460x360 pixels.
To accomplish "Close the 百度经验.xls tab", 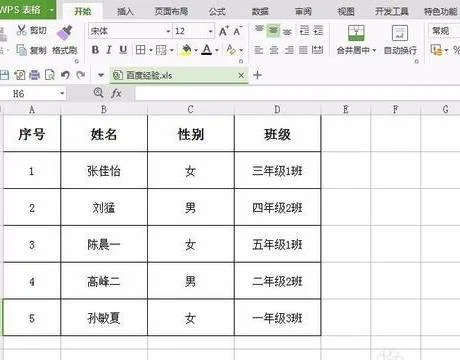I will click(241, 76).
